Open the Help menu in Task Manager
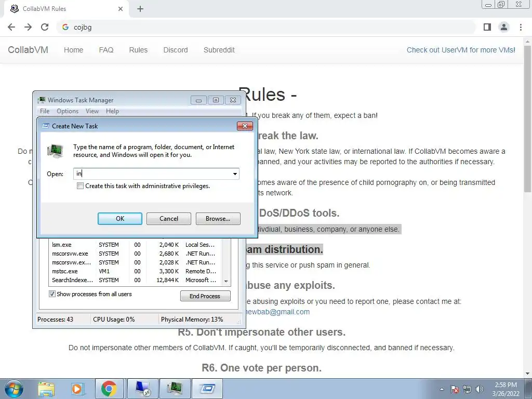 (112, 111)
